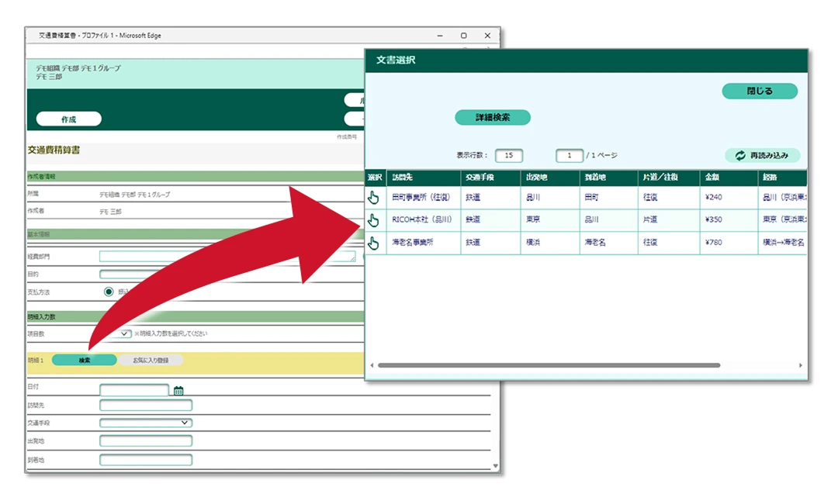Click the 作成 button
Image resolution: width=838 pixels, height=504 pixels.
(68, 119)
